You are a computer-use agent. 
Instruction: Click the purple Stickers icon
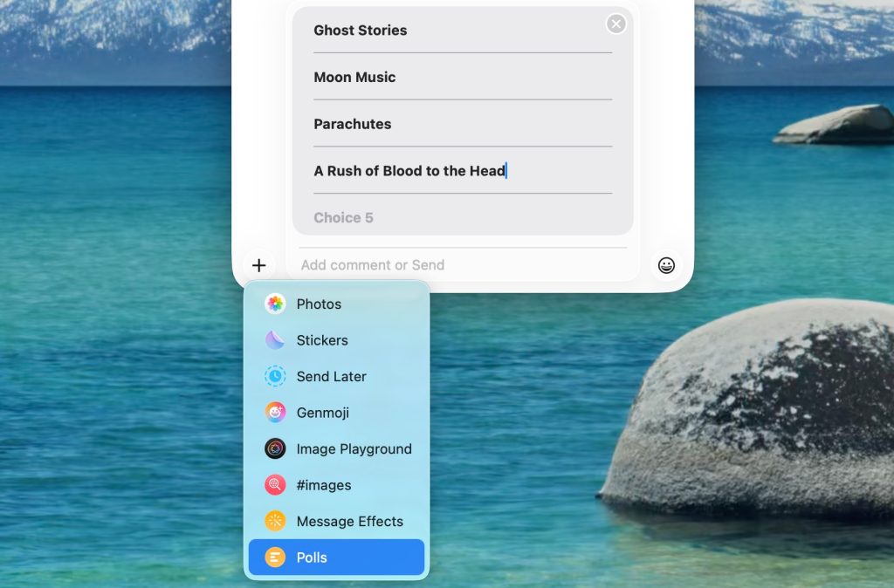pos(275,340)
